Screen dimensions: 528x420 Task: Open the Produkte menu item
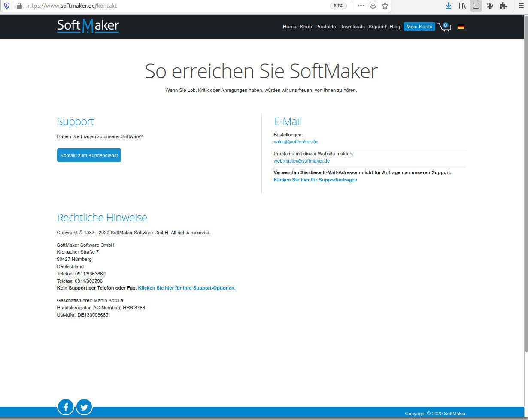pyautogui.click(x=325, y=27)
